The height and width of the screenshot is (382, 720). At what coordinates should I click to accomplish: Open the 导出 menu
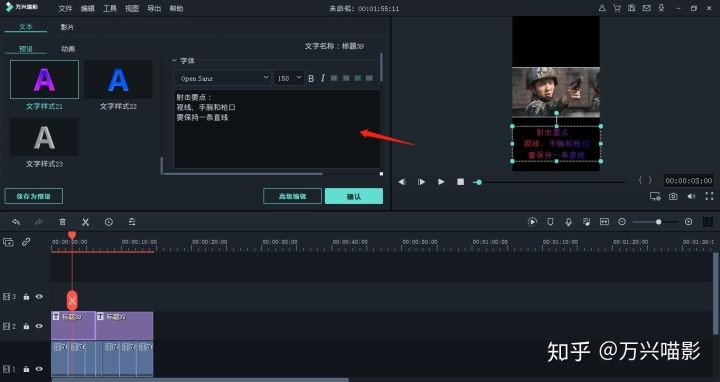(x=154, y=9)
